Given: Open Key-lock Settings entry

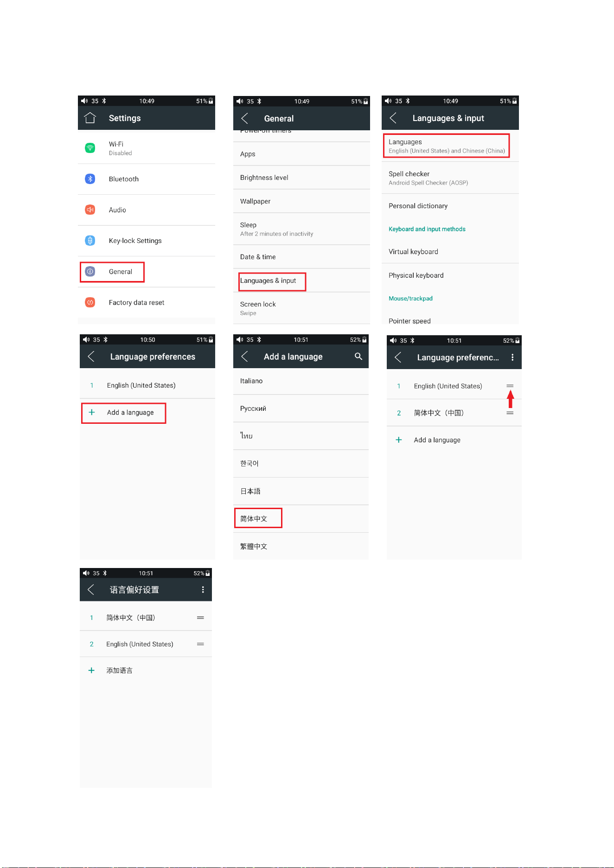Looking at the screenshot, I should click(x=147, y=241).
